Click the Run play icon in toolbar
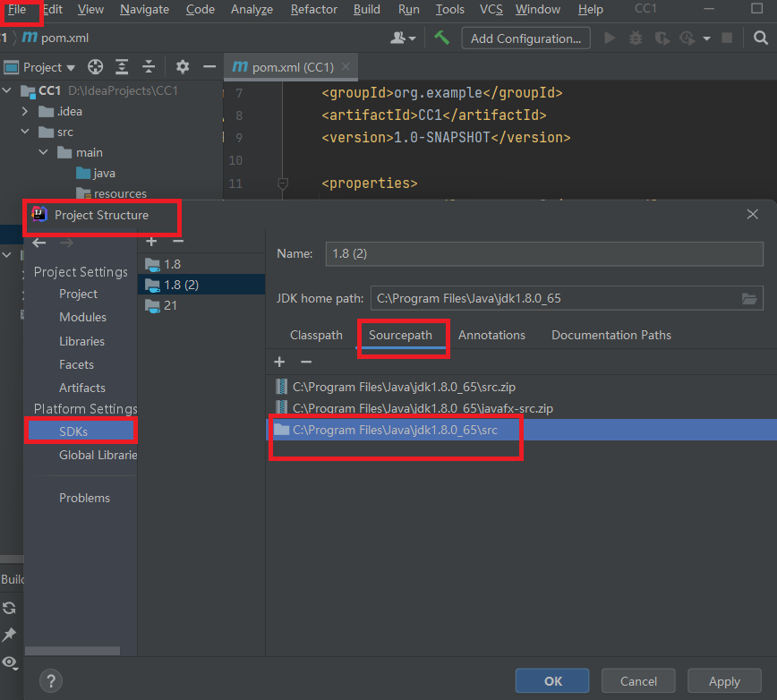777x700 pixels. pos(610,38)
